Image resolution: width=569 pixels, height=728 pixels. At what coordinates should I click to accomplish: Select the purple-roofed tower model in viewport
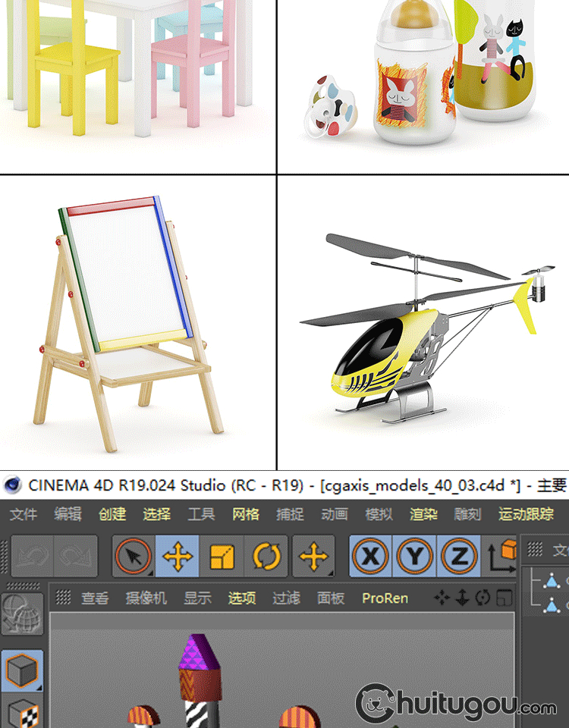click(200, 680)
